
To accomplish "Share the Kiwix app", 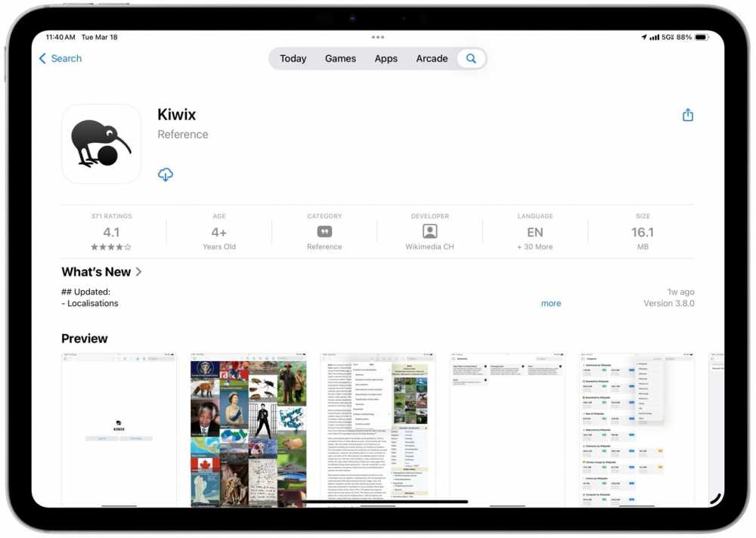I will (688, 115).
